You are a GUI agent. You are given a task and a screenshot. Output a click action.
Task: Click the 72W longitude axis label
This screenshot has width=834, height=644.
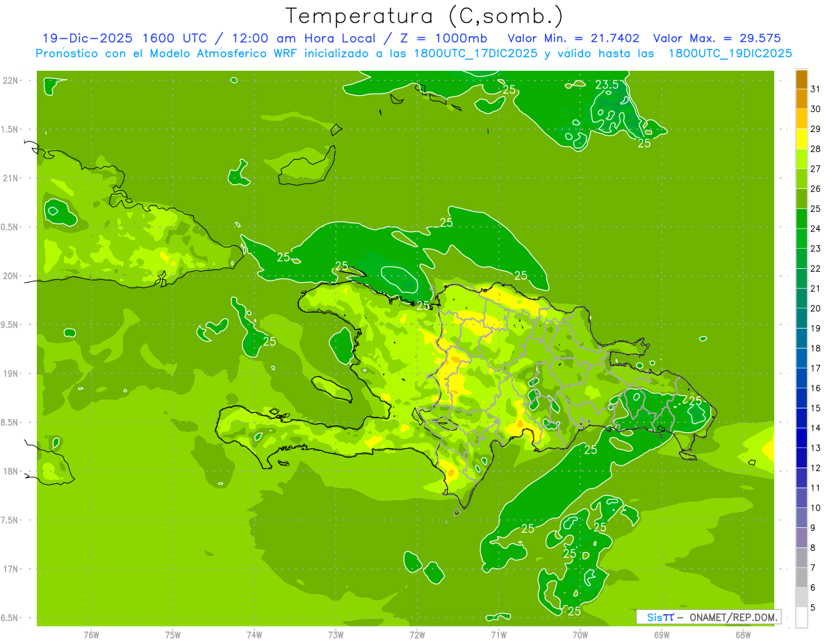point(417,635)
